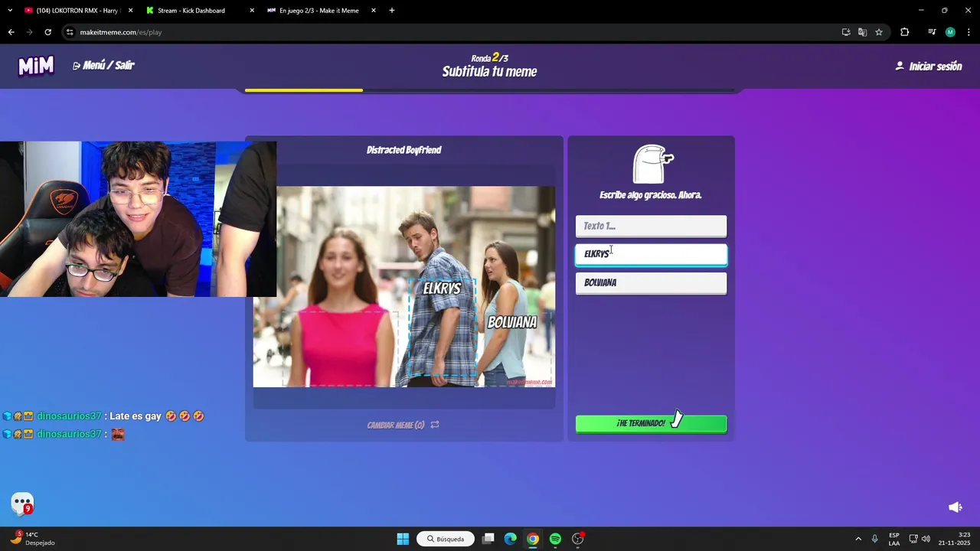Click the MiM logo
The width and height of the screenshot is (980, 551).
(36, 67)
